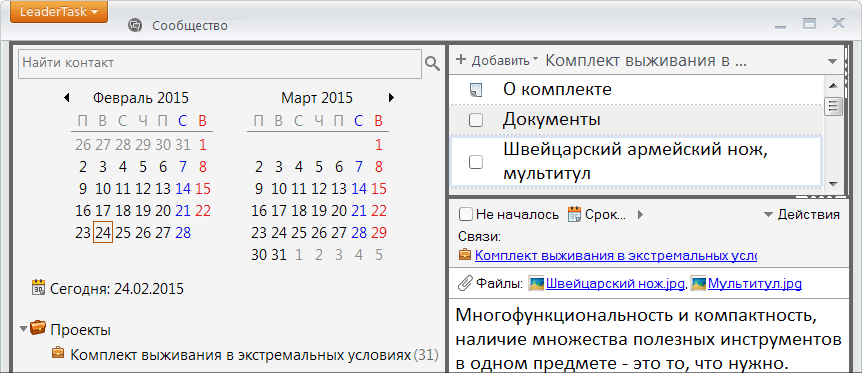Open the Срок... due date setting

click(x=605, y=215)
